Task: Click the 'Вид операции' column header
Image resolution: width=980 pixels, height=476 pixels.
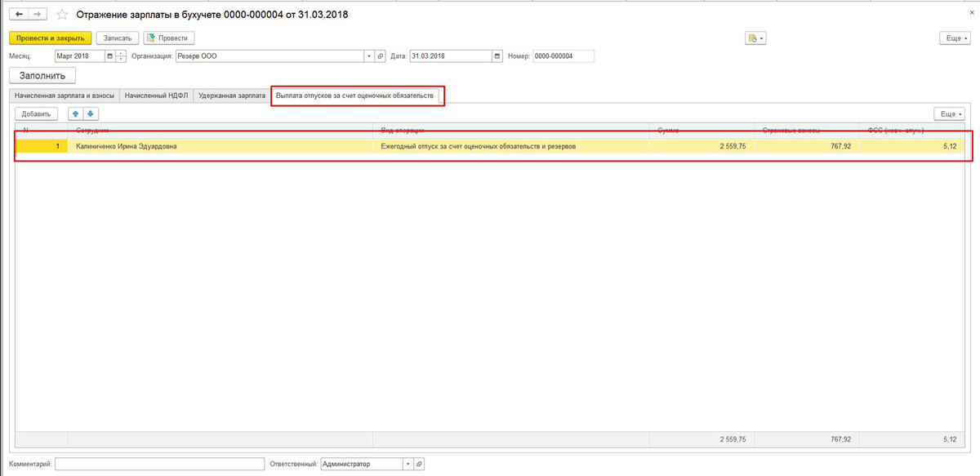Action: tap(511, 130)
